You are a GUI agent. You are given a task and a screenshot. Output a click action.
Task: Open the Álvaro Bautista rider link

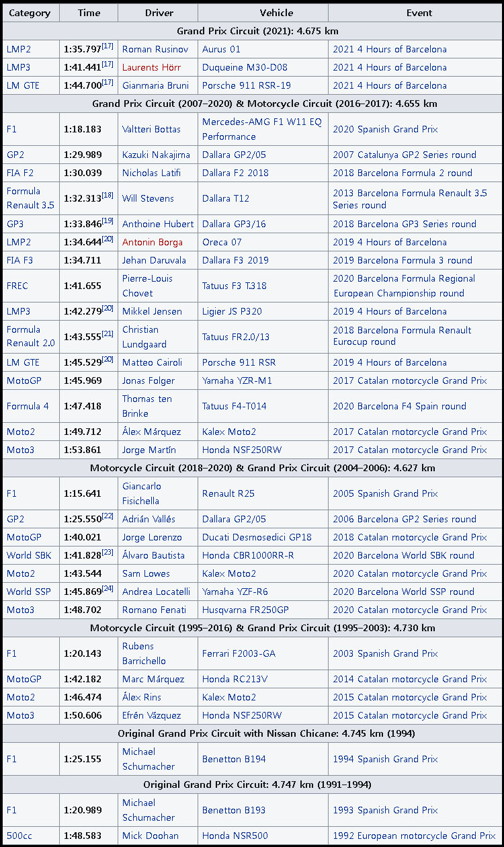[x=153, y=555]
